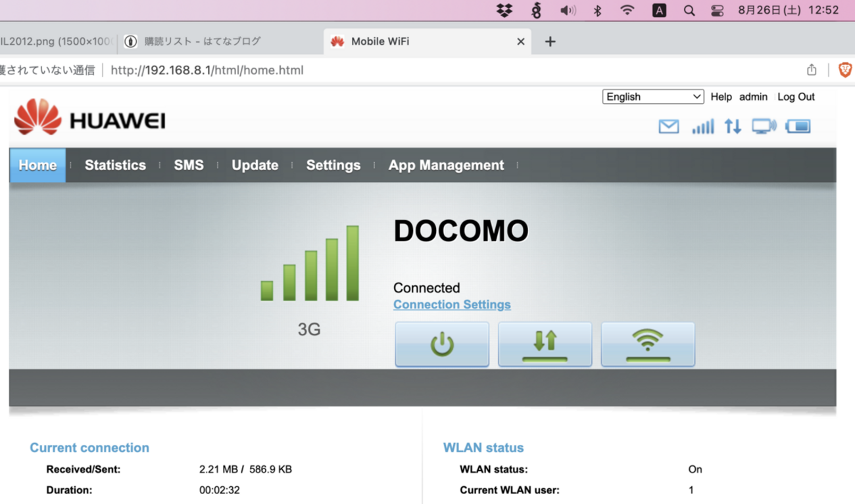Switch to the IL2012.png browser tab
The width and height of the screenshot is (855, 504).
tap(58, 41)
